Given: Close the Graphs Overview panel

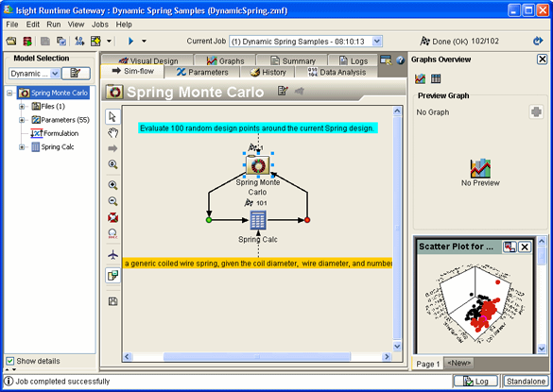Looking at the screenshot, I should click(x=542, y=60).
